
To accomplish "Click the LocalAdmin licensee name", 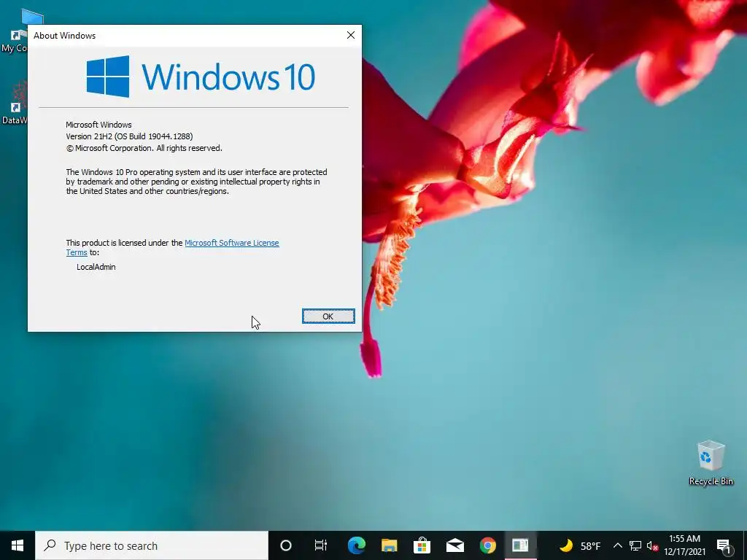I will pyautogui.click(x=96, y=267).
